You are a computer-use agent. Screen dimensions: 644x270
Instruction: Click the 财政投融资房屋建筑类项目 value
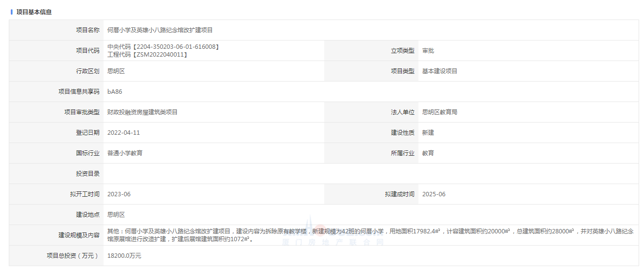142,112
